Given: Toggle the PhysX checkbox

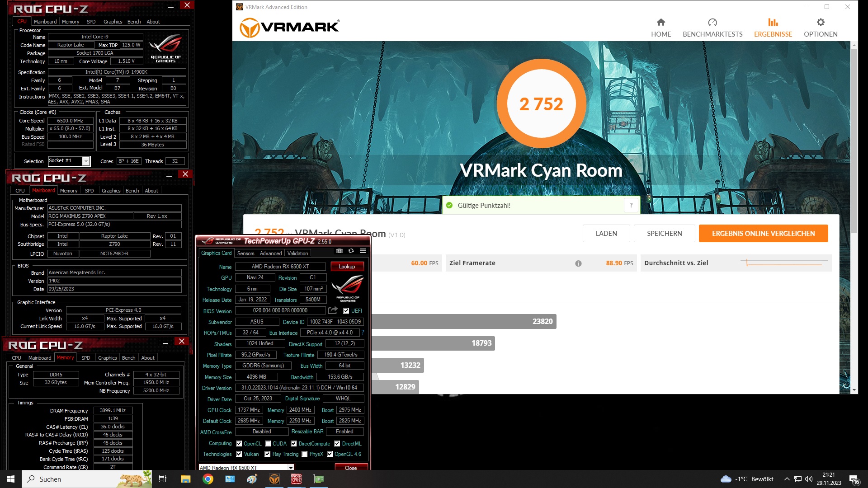Looking at the screenshot, I should click(x=305, y=454).
